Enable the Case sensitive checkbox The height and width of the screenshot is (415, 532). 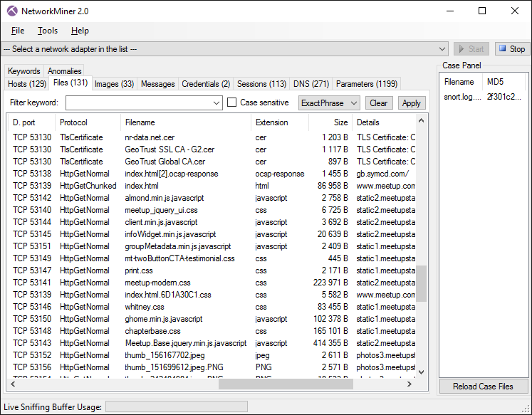click(x=232, y=103)
